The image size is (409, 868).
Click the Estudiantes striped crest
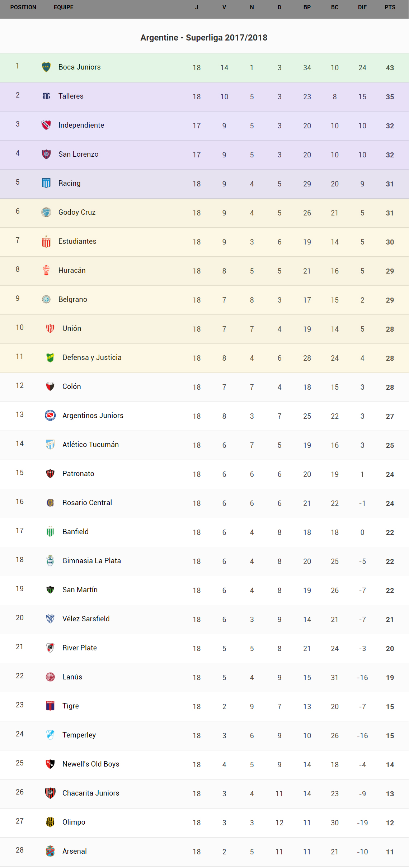[46, 242]
